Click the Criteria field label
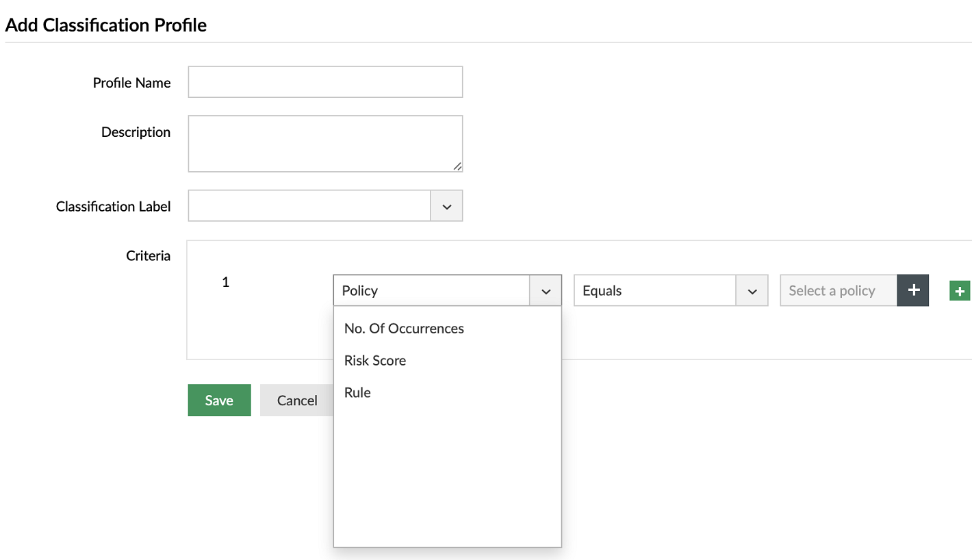Image resolution: width=972 pixels, height=560 pixels. pos(148,256)
